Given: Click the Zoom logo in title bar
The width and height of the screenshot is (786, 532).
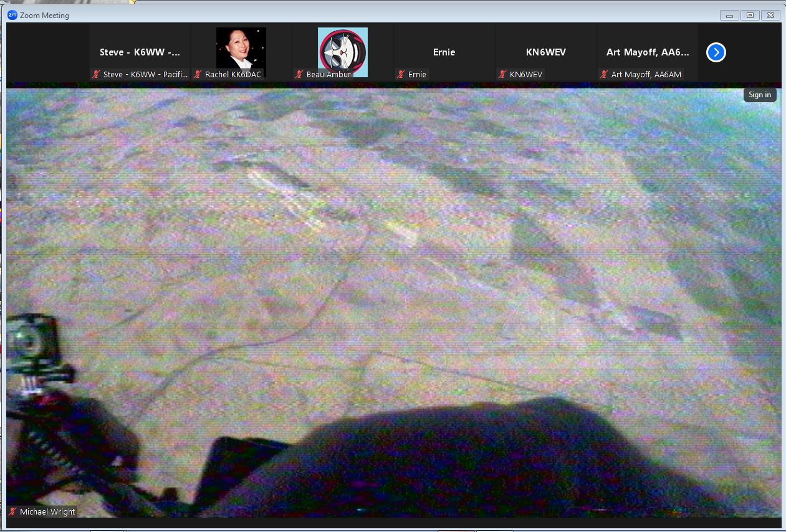Looking at the screenshot, I should pyautogui.click(x=12, y=15).
